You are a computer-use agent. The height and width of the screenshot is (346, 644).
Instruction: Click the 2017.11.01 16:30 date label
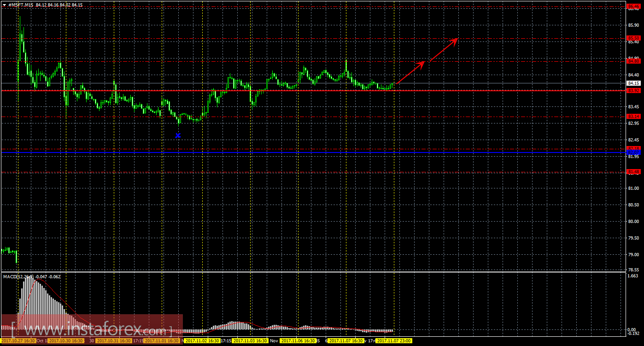click(162, 341)
